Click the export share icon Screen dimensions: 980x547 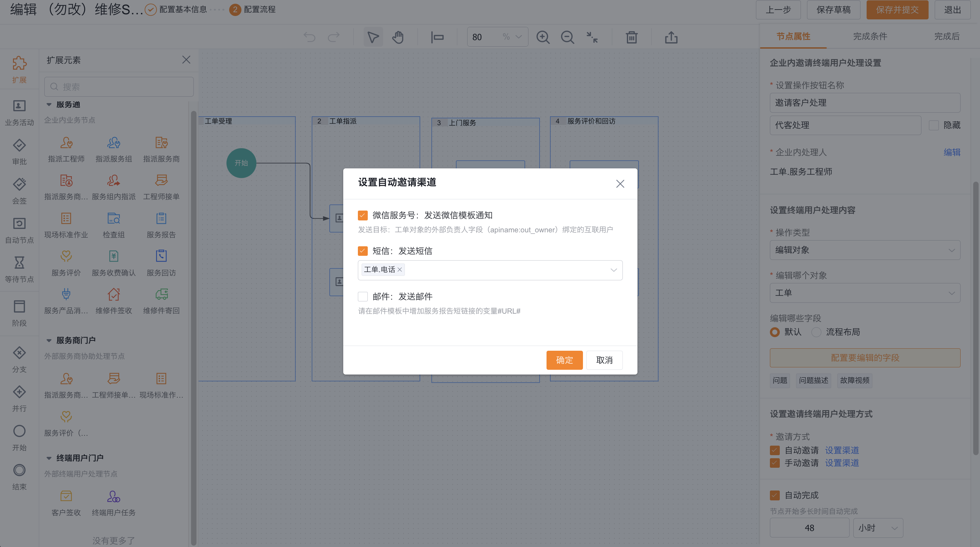coord(671,37)
